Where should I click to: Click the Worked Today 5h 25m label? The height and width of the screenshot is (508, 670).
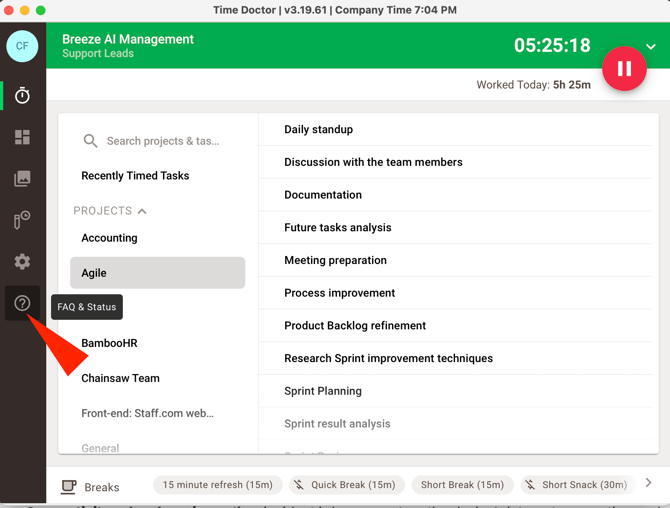(x=533, y=85)
